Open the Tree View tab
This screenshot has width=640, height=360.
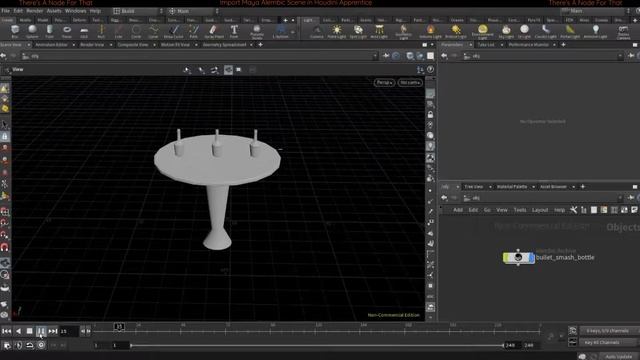tap(474, 187)
